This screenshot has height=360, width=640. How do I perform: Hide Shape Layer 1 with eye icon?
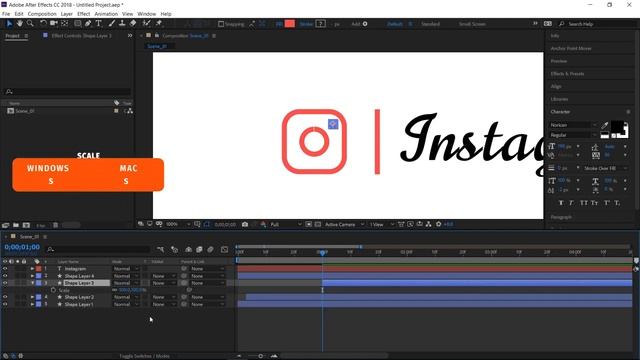5,304
